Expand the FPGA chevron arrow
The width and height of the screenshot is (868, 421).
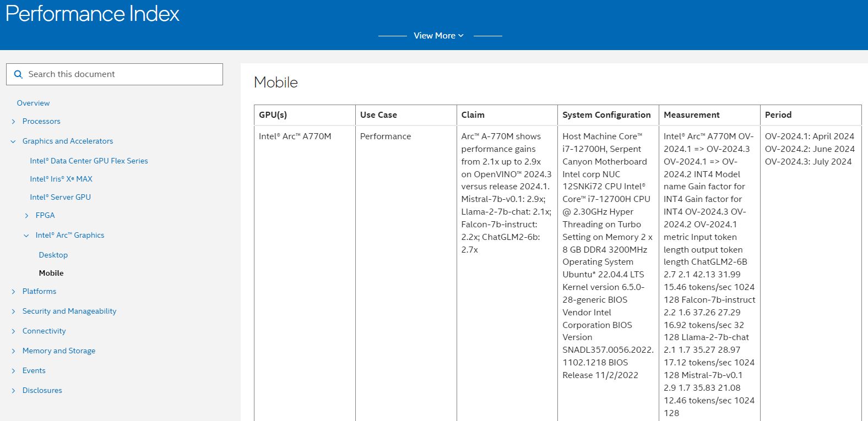point(26,216)
